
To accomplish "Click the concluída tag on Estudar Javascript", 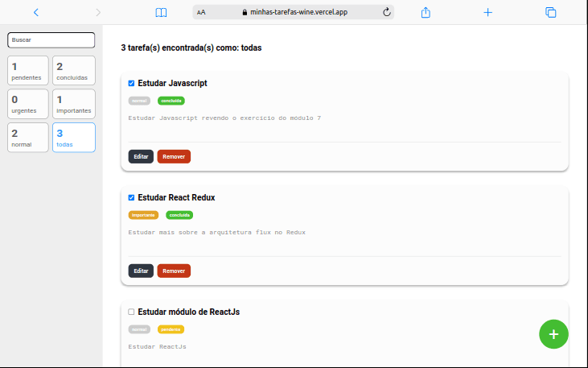I will coord(171,101).
